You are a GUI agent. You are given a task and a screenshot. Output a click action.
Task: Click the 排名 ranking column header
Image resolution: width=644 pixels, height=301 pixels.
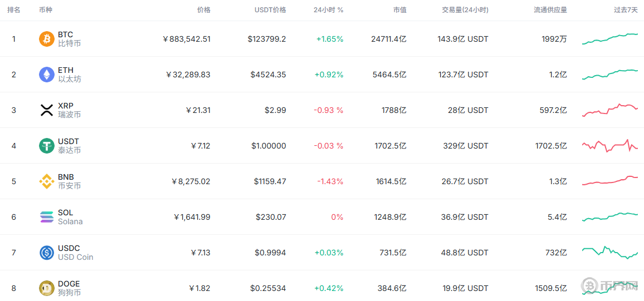14,10
